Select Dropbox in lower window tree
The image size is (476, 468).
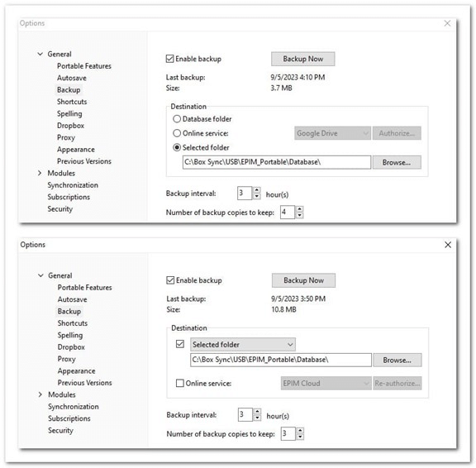[x=71, y=346]
